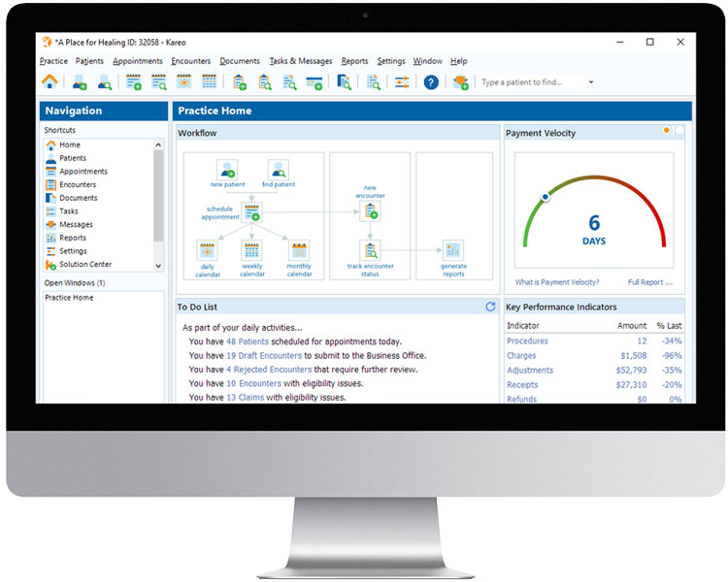
Task: Click the new patient workflow icon
Action: [227, 170]
